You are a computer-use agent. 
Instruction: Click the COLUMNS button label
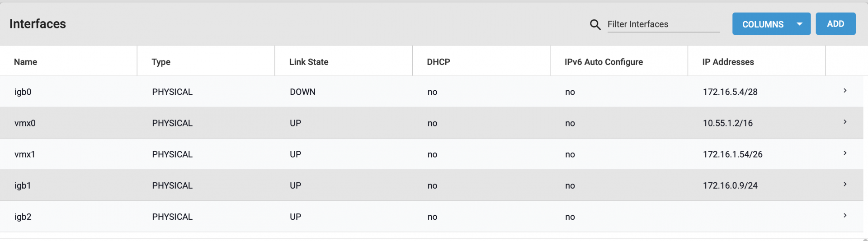(763, 24)
